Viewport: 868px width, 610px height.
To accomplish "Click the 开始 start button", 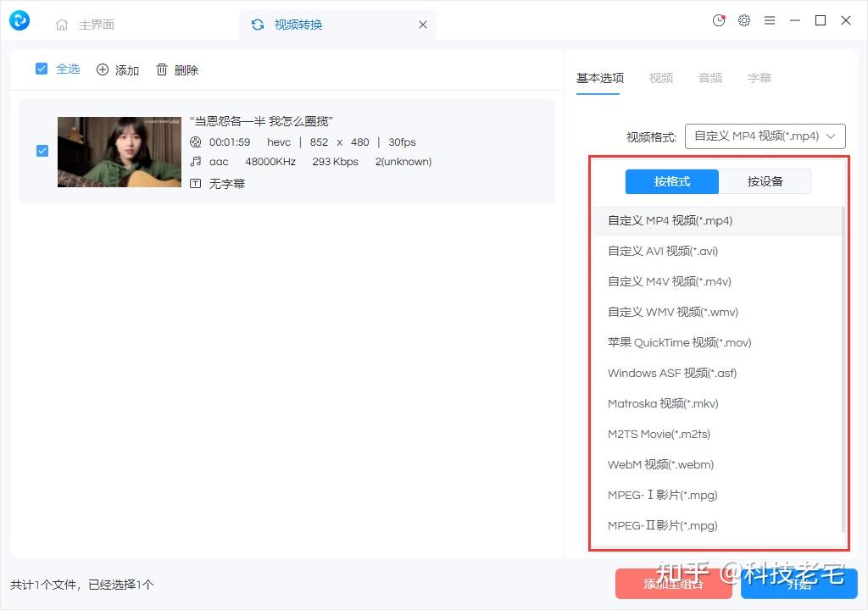I will click(798, 584).
